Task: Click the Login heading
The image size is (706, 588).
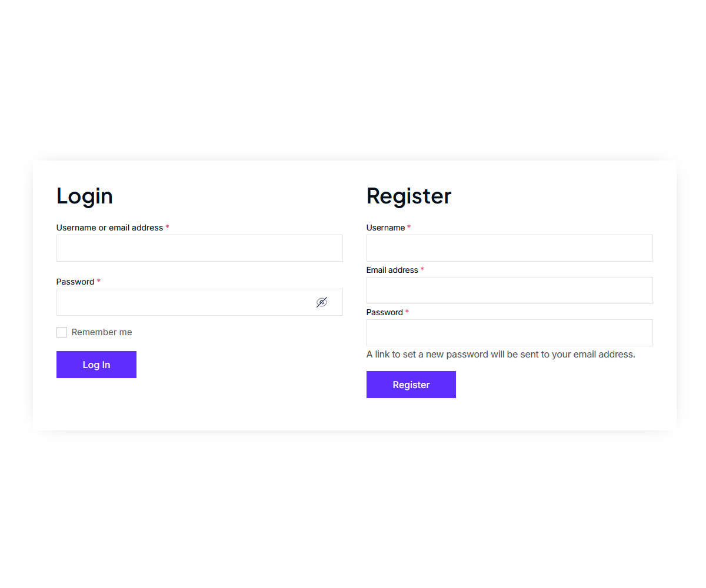Action: click(x=85, y=196)
